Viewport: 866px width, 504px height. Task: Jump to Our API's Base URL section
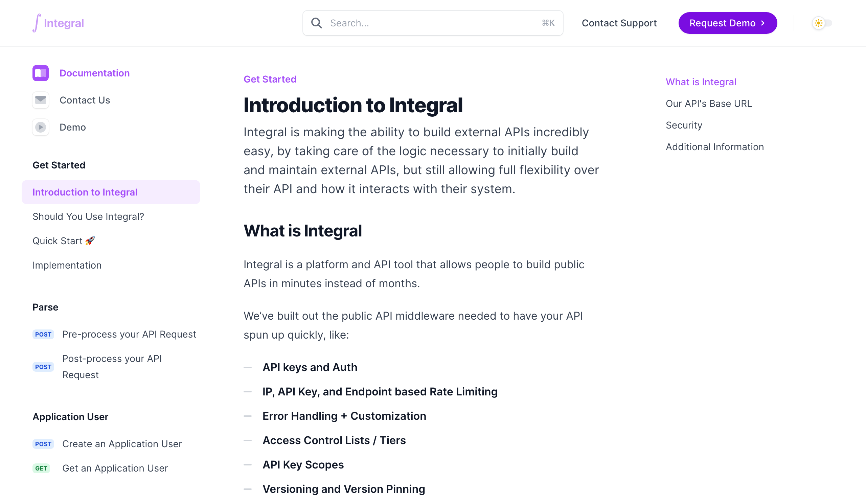tap(709, 104)
